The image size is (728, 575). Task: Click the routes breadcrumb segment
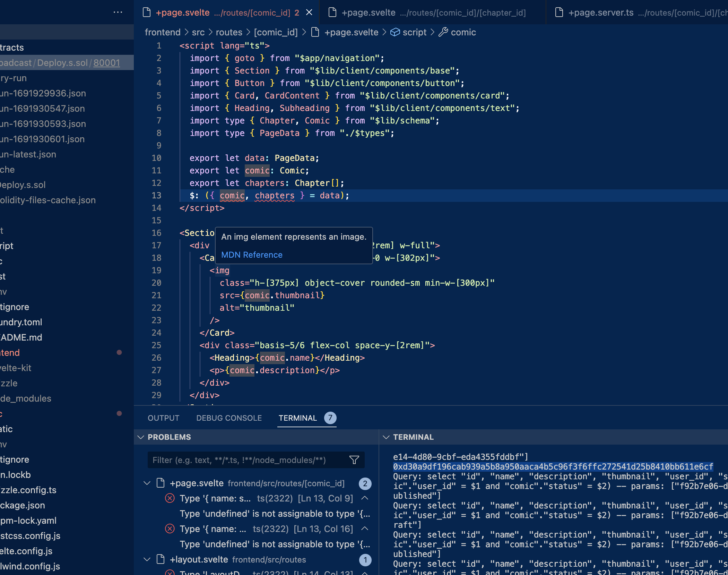pos(229,32)
